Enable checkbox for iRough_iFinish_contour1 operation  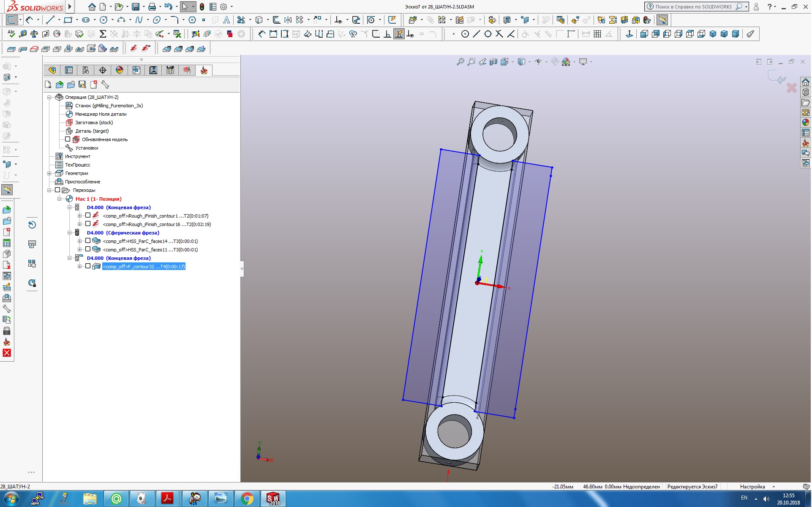tap(88, 215)
